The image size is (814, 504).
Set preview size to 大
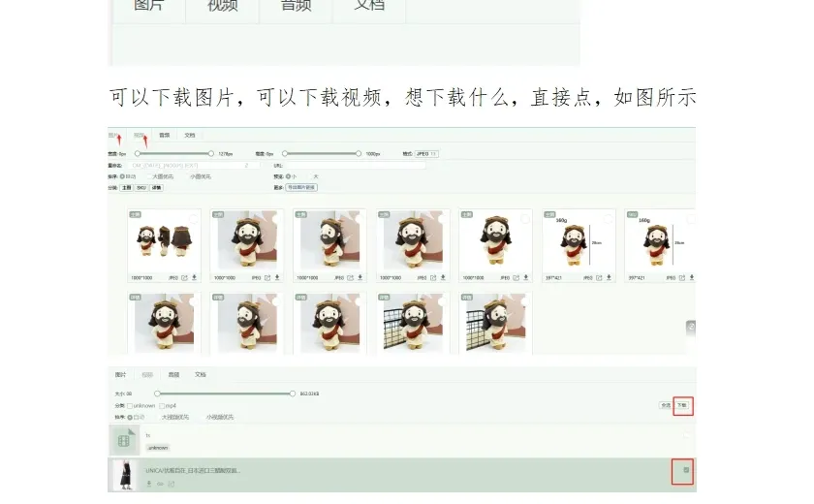click(313, 176)
